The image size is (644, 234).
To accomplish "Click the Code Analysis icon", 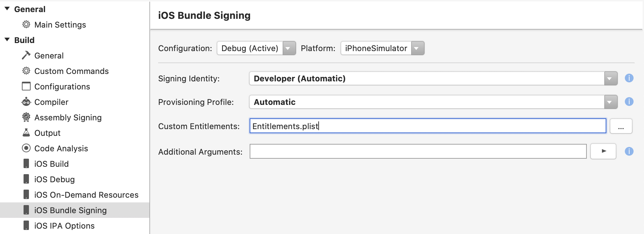I will 26,148.
